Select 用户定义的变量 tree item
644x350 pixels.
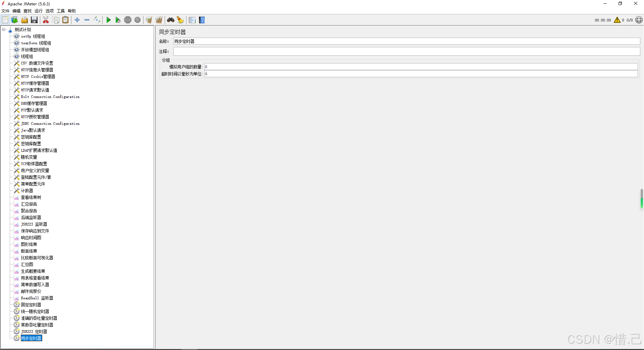(x=35, y=170)
